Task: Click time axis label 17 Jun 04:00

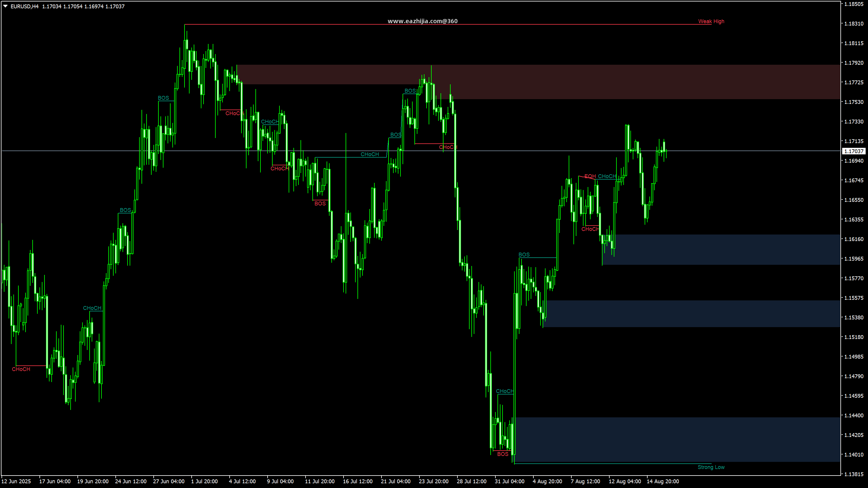Action: pos(55,481)
